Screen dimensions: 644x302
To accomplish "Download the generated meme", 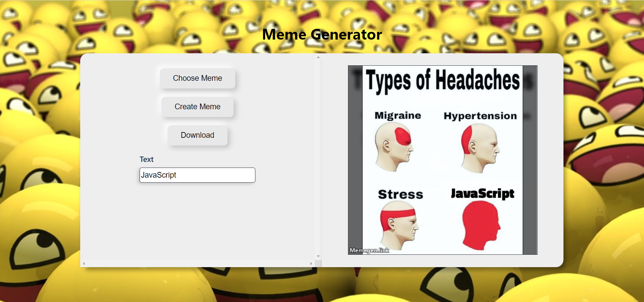I will tap(197, 135).
